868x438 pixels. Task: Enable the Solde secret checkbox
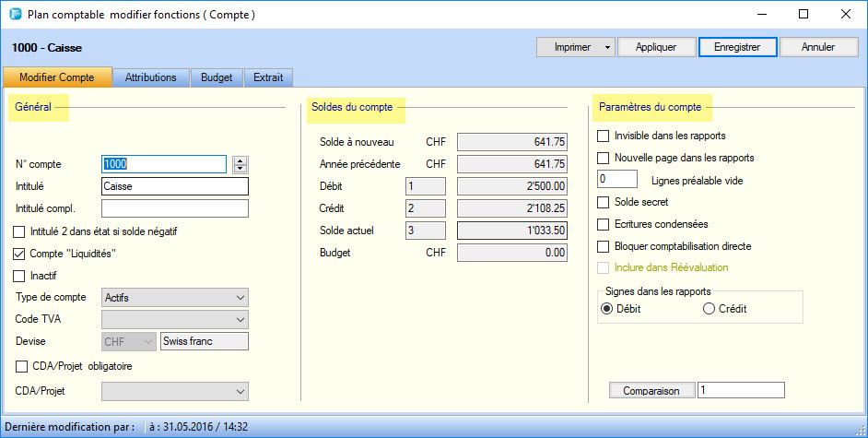pyautogui.click(x=604, y=202)
